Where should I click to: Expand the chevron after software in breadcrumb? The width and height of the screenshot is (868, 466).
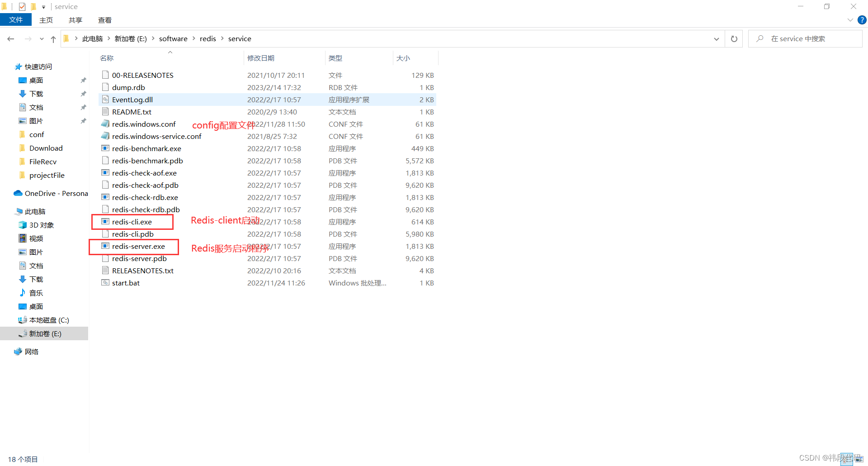click(x=194, y=39)
